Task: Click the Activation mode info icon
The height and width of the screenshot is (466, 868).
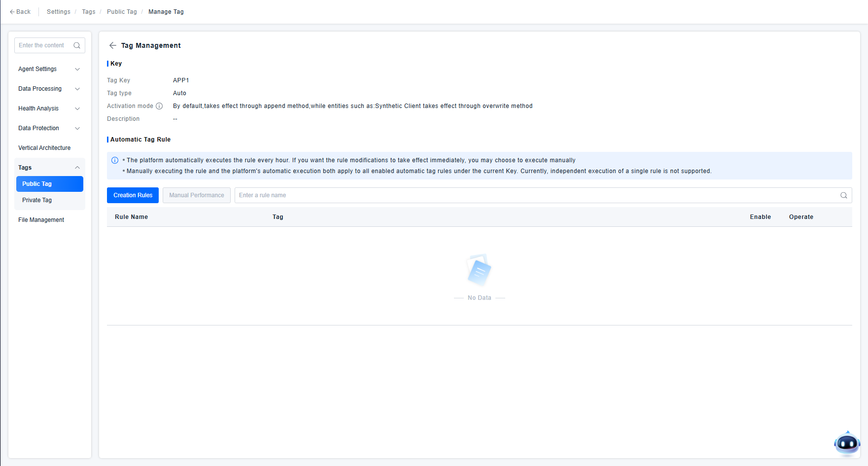Action: (x=159, y=106)
